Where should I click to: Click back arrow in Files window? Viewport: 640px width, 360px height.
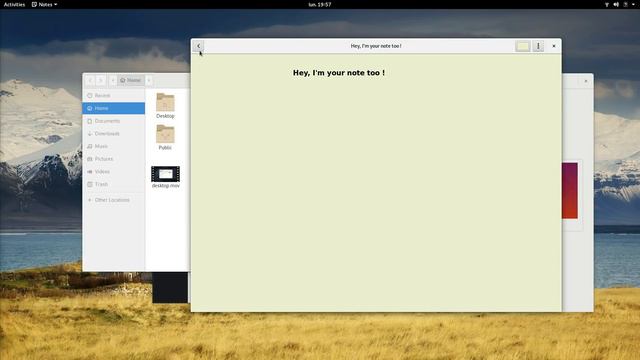[x=91, y=80]
